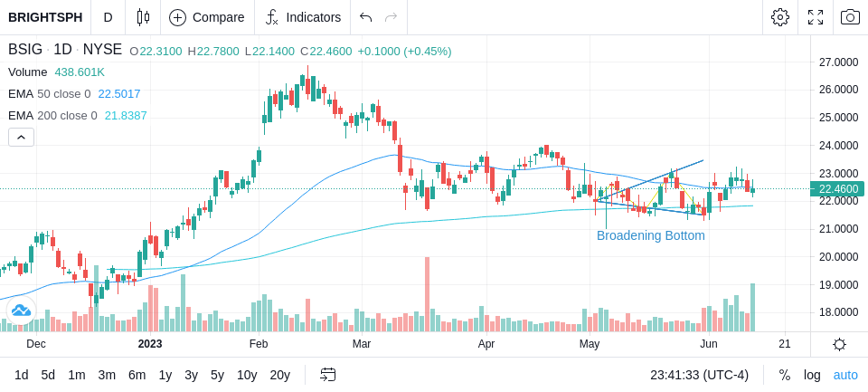Screen dimensions: 868x392
Task: Click the 22.5017 EMA 50 value
Action: (x=119, y=94)
